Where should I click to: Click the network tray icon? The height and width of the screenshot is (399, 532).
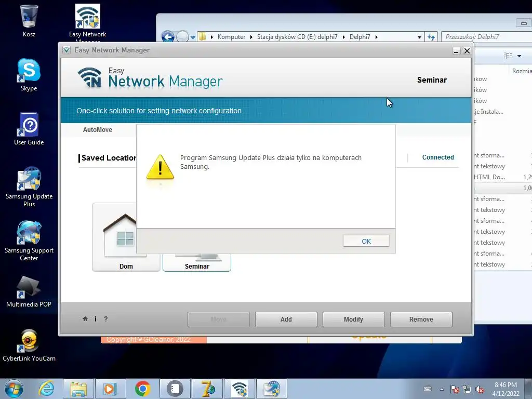pyautogui.click(x=467, y=389)
